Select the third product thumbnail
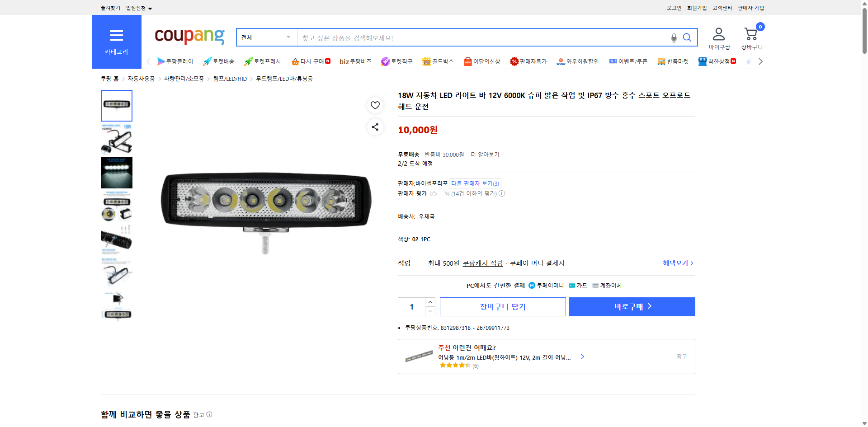Viewport: 868px width, 427px height. click(116, 172)
